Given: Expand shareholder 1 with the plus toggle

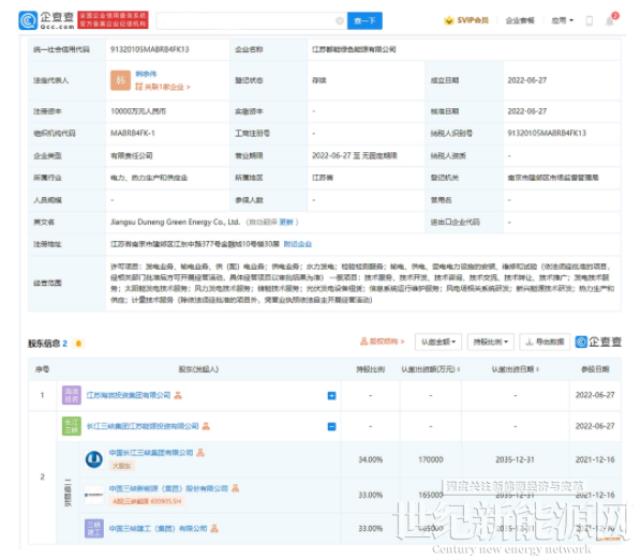Looking at the screenshot, I should coord(332,396).
